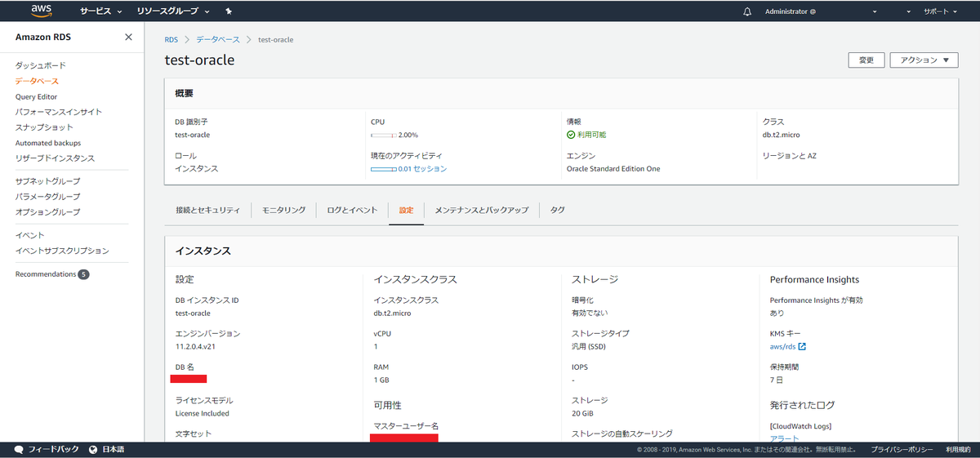Viewport: 980px width, 458px height.
Task: Switch to ログとイベント tab
Action: [352, 210]
